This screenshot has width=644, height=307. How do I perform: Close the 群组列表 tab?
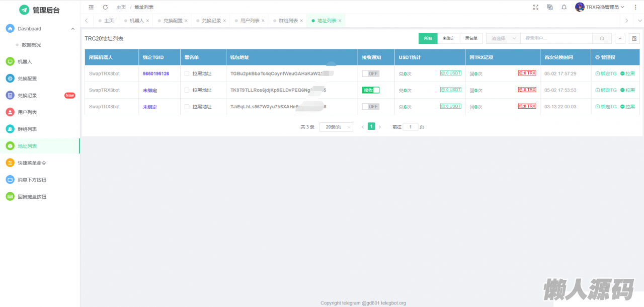tap(302, 21)
